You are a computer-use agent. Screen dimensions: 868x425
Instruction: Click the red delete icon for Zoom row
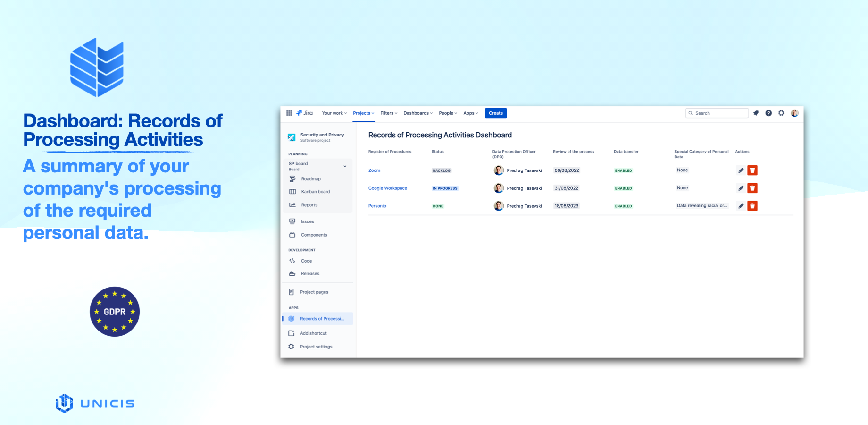point(752,170)
